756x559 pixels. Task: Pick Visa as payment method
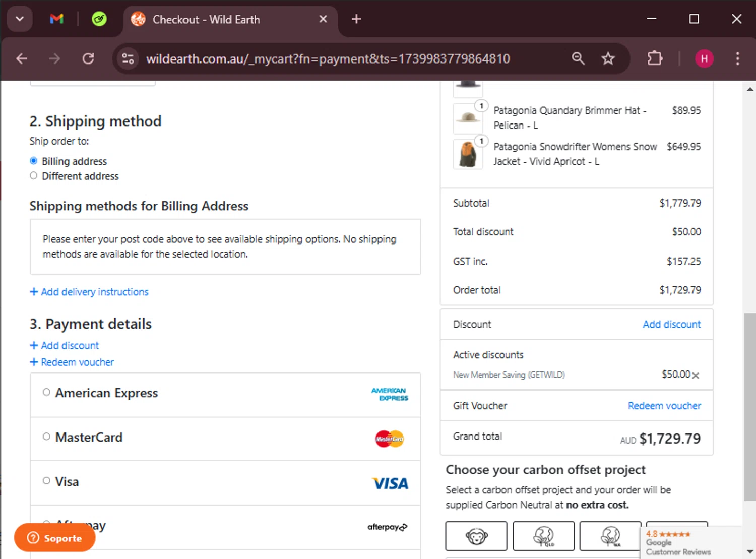[46, 481]
